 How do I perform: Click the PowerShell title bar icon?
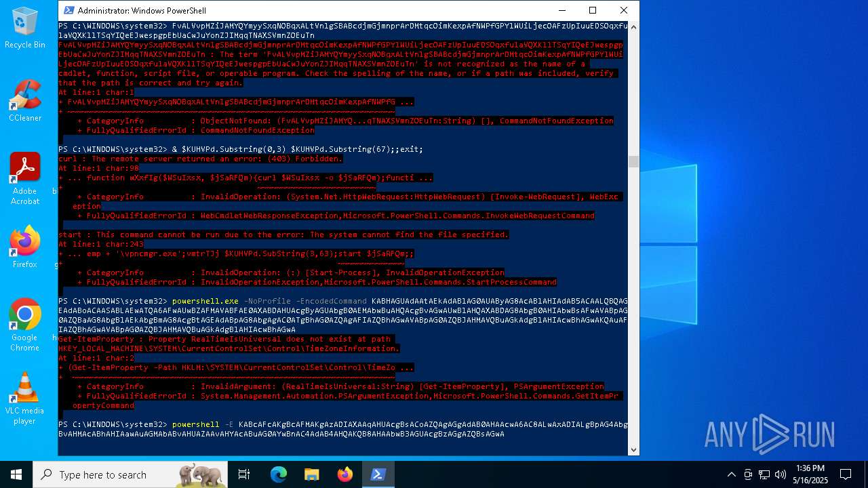68,10
